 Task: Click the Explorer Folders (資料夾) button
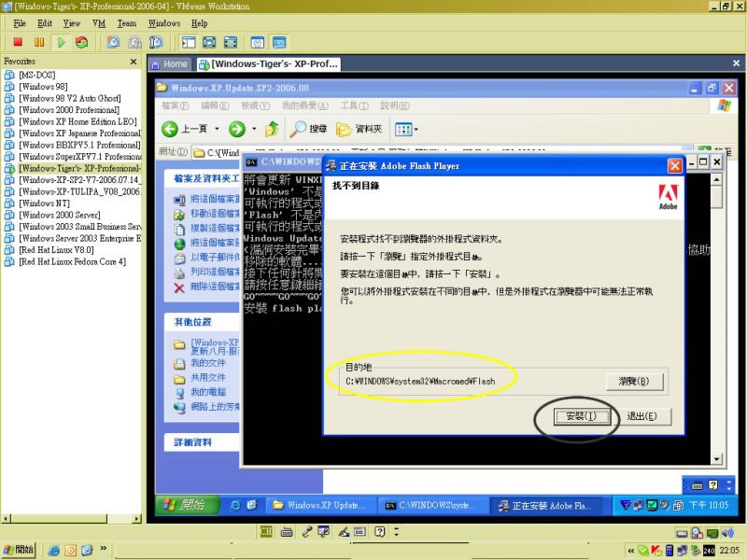click(x=359, y=129)
